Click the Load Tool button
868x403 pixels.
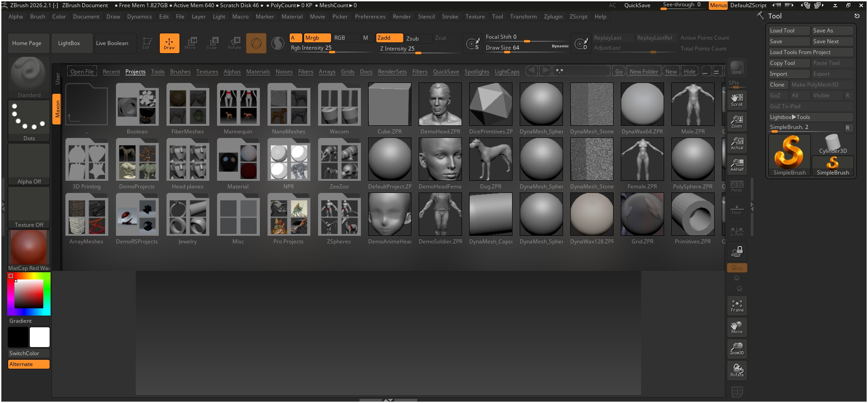[x=790, y=31]
